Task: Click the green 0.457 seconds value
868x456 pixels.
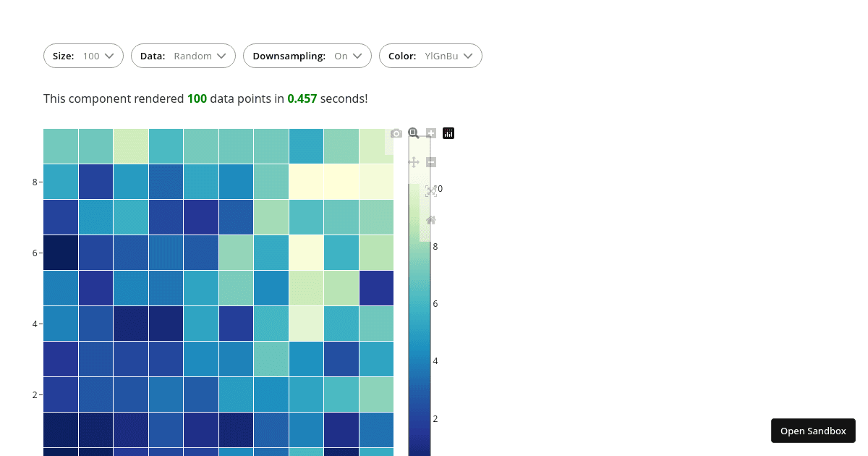Action: coord(302,98)
